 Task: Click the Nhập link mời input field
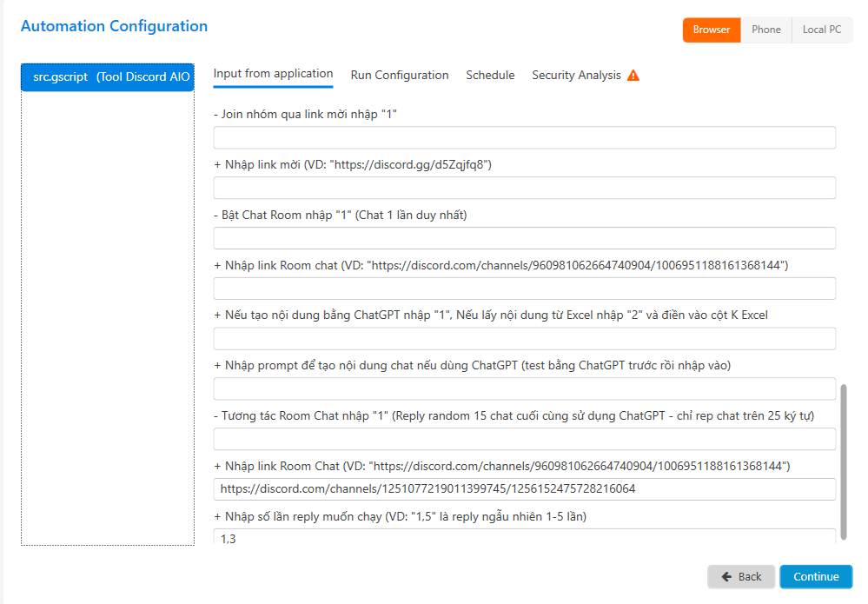coord(524,188)
